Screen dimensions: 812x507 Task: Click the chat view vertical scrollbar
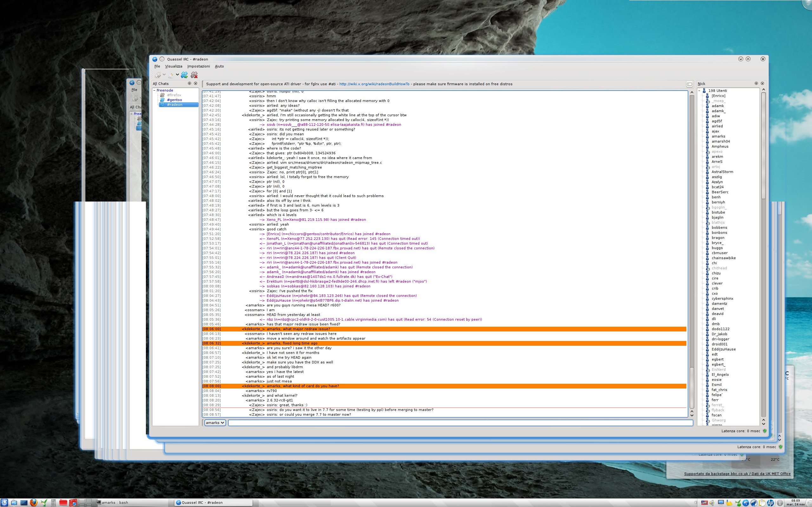click(691, 235)
